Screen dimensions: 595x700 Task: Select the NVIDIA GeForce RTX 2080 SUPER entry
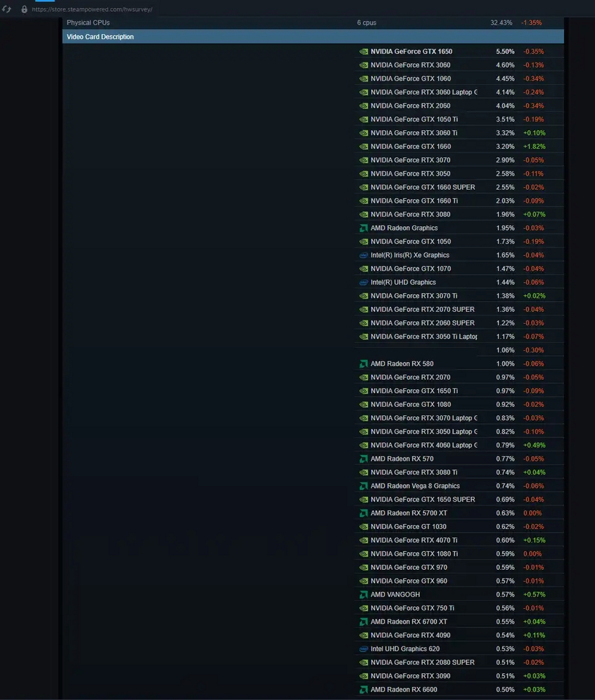pos(422,662)
